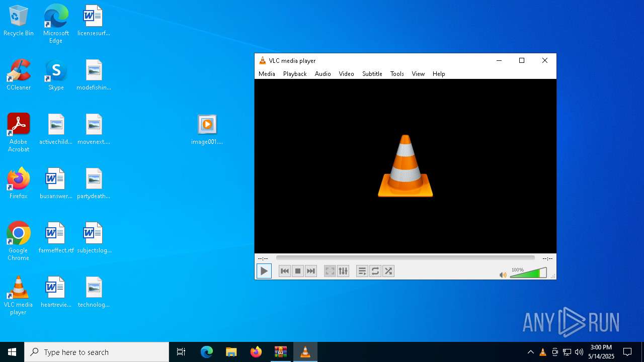Toggle loop mode in VLC

[x=375, y=271]
